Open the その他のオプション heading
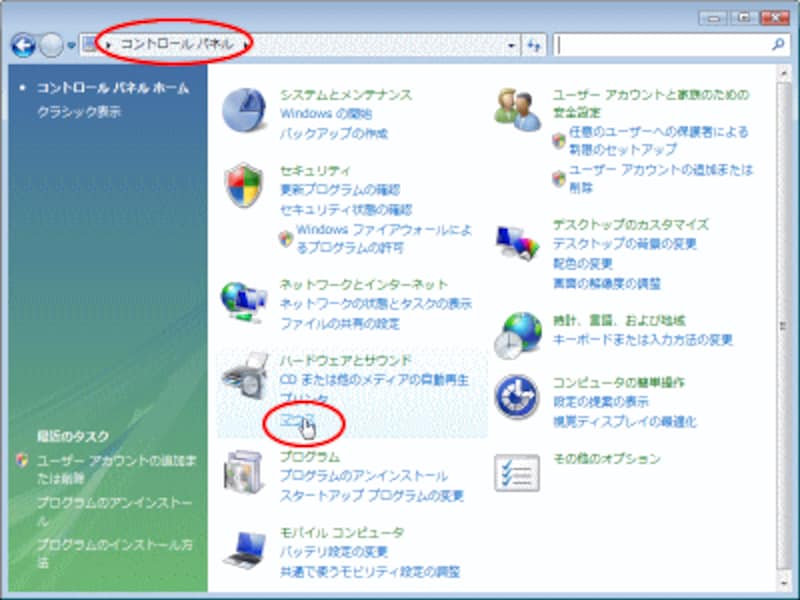 [x=607, y=458]
